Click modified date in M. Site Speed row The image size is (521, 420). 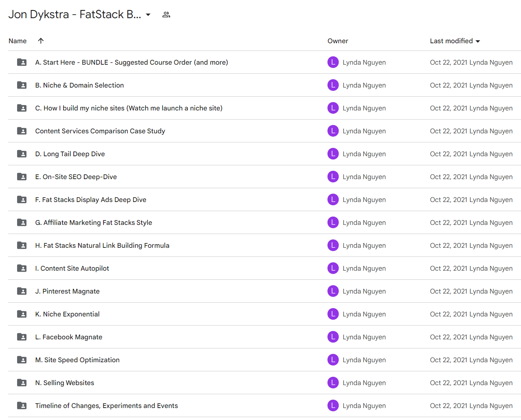pyautogui.click(x=471, y=360)
